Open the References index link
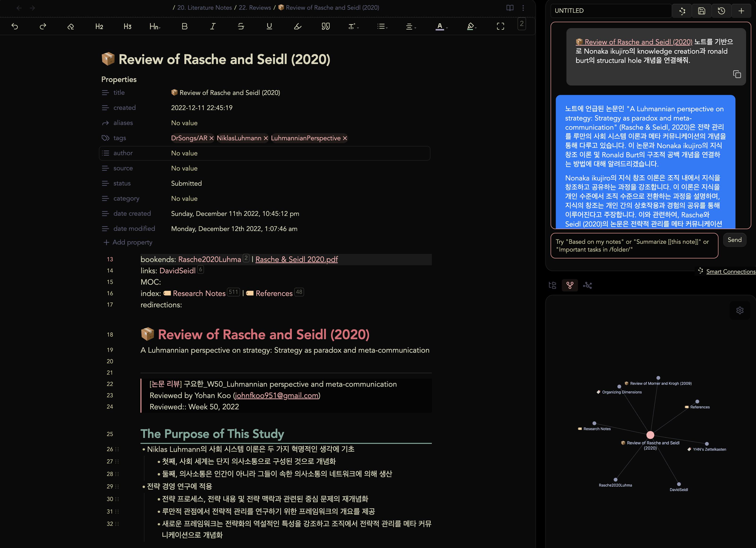756x548 pixels. tap(274, 294)
